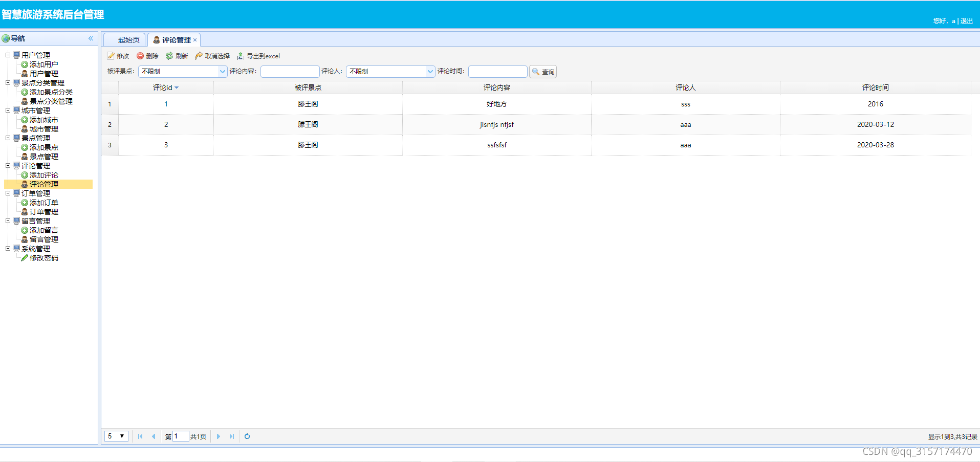
Task: Open the 被评景点 dropdown
Action: tap(223, 72)
